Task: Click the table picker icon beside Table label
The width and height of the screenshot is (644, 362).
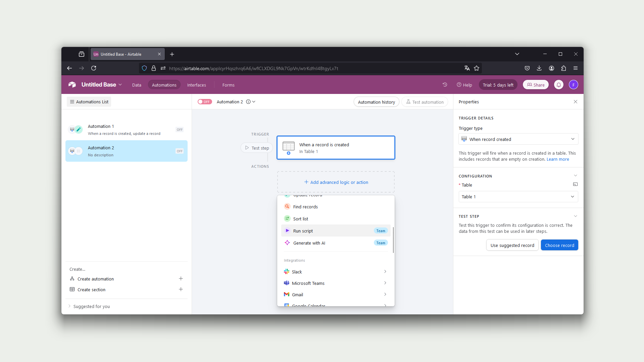Action: coord(575,185)
